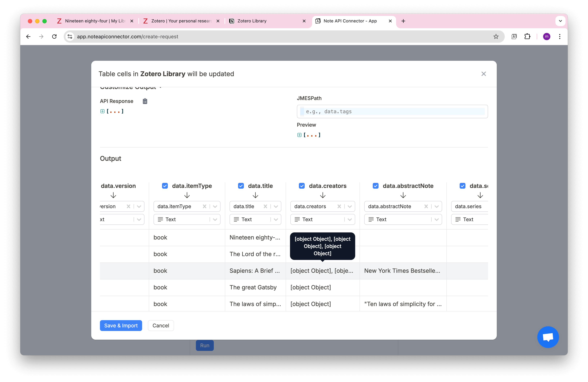588x382 pixels.
Task: Click 'The laws of simp...' title cell
Action: coord(255,304)
